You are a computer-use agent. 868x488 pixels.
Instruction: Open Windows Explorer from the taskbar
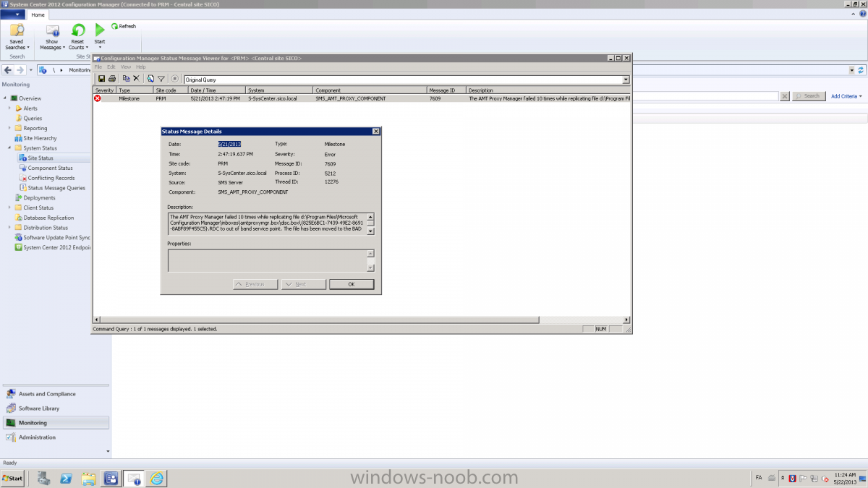tap(88, 478)
